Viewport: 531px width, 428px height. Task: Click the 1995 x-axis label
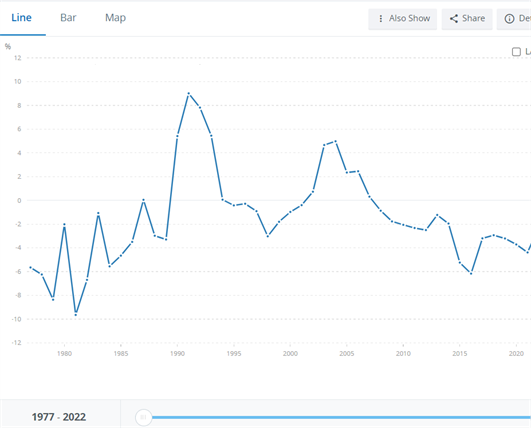pyautogui.click(x=234, y=354)
